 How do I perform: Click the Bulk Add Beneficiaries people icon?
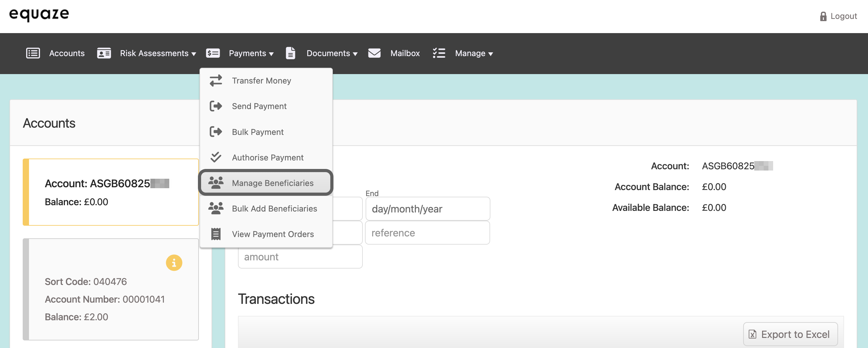click(x=216, y=209)
